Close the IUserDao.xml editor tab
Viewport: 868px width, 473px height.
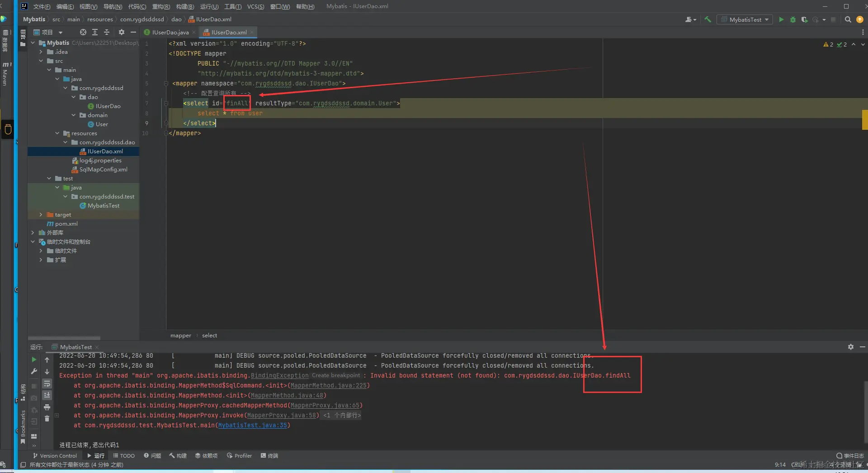pyautogui.click(x=252, y=32)
